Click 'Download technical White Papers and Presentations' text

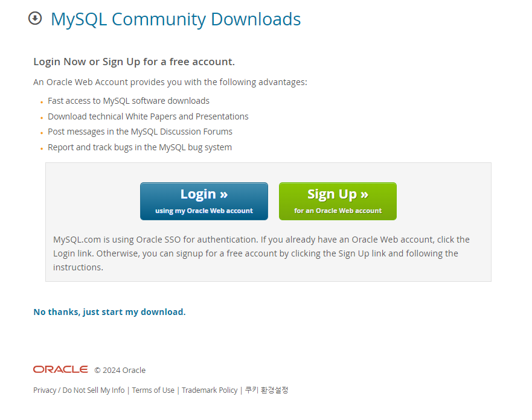(148, 116)
